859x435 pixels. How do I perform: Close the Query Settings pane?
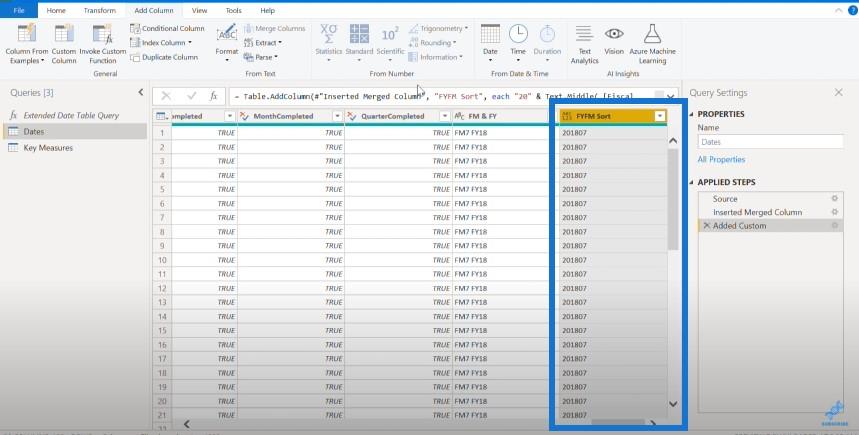click(839, 93)
